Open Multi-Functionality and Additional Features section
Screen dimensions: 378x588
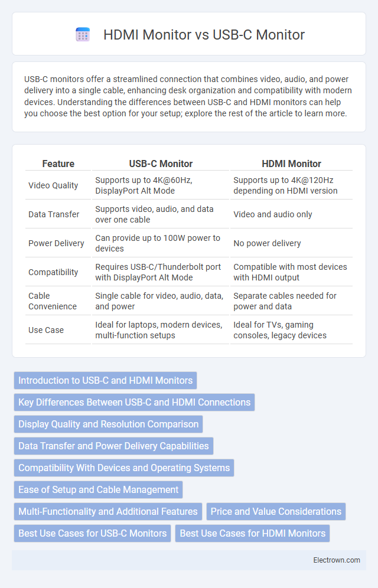tap(108, 511)
